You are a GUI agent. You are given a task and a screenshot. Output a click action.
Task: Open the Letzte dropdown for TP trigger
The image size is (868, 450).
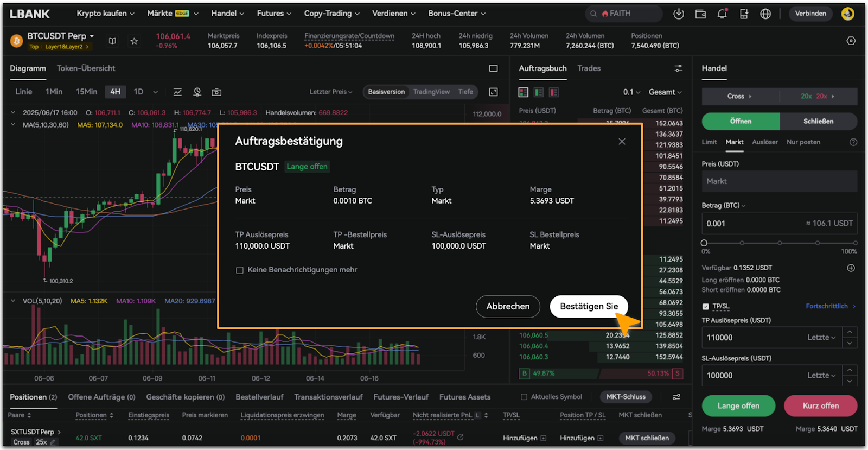click(x=821, y=338)
